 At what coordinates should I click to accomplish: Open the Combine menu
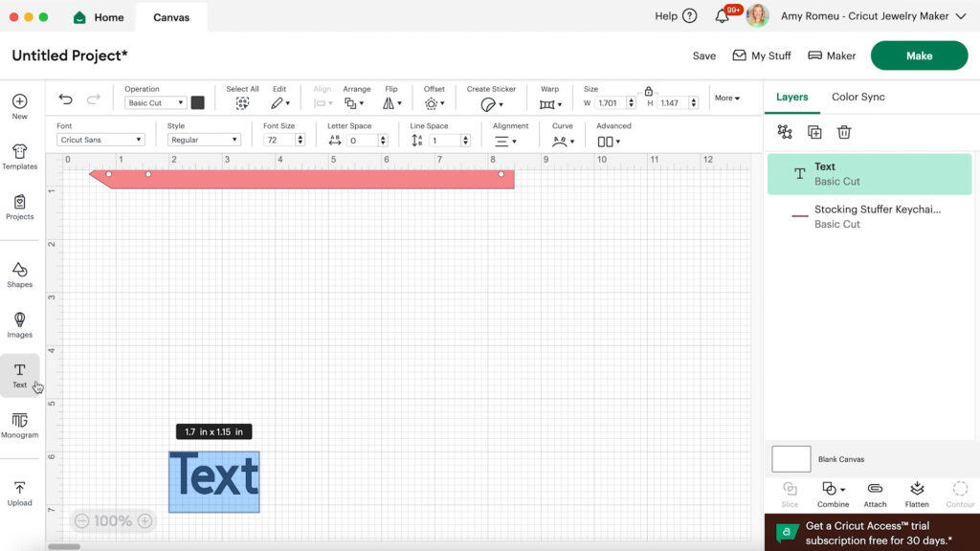click(834, 495)
